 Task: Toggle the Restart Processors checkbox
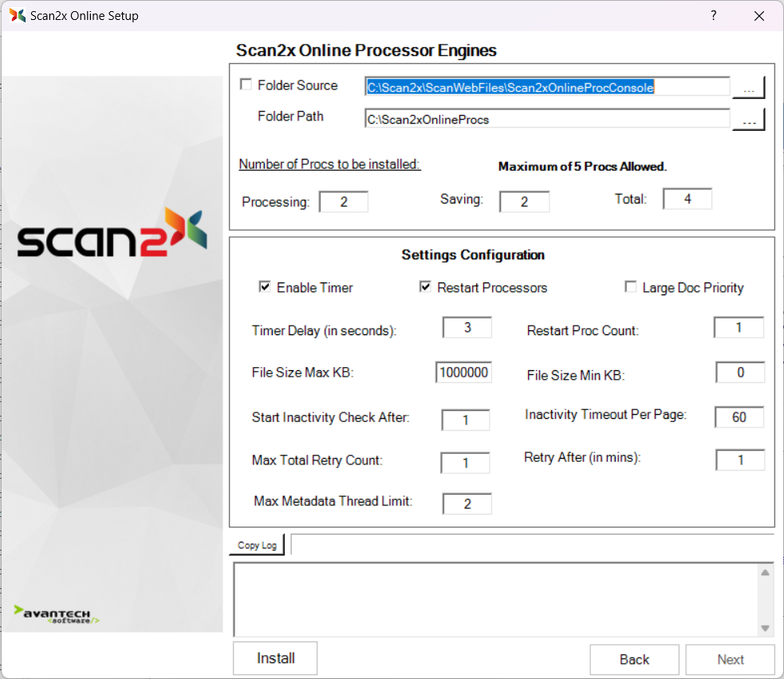click(425, 287)
